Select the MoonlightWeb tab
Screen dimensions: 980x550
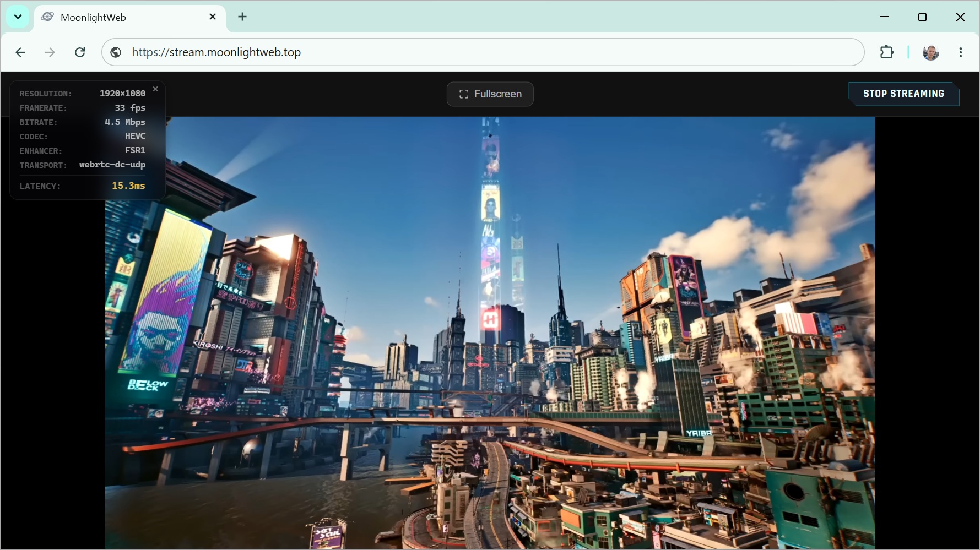point(129,18)
